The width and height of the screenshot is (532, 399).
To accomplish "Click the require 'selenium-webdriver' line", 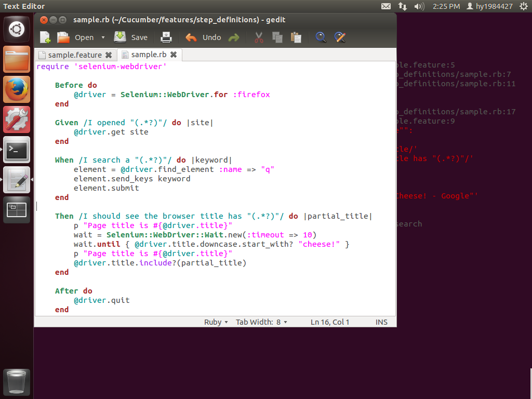I will click(101, 66).
